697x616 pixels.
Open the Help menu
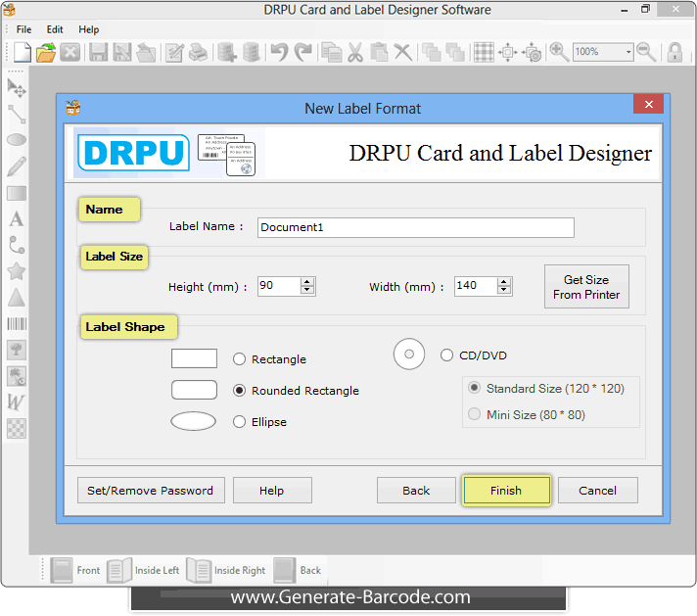tap(89, 29)
